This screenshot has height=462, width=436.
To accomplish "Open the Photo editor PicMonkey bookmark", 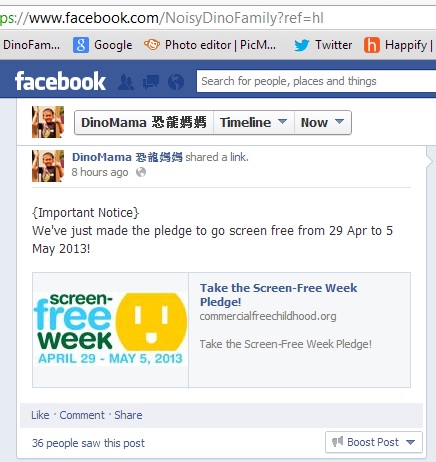I will pyautogui.click(x=210, y=45).
